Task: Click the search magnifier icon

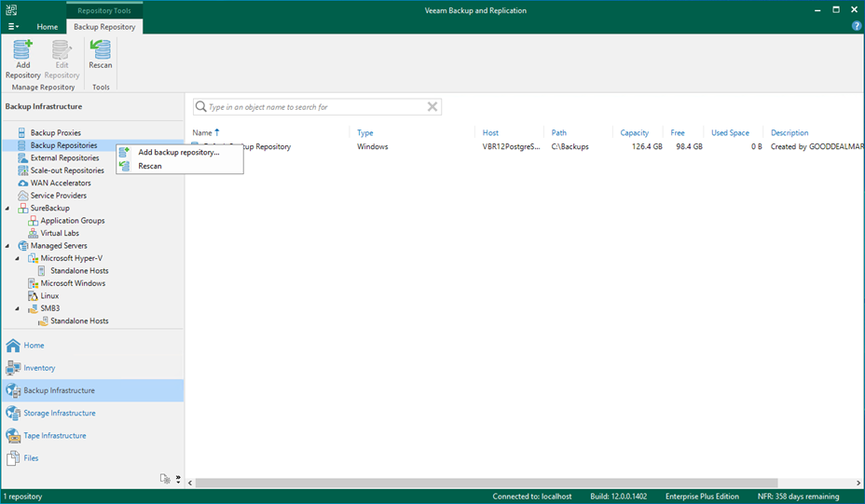Action: pyautogui.click(x=200, y=107)
